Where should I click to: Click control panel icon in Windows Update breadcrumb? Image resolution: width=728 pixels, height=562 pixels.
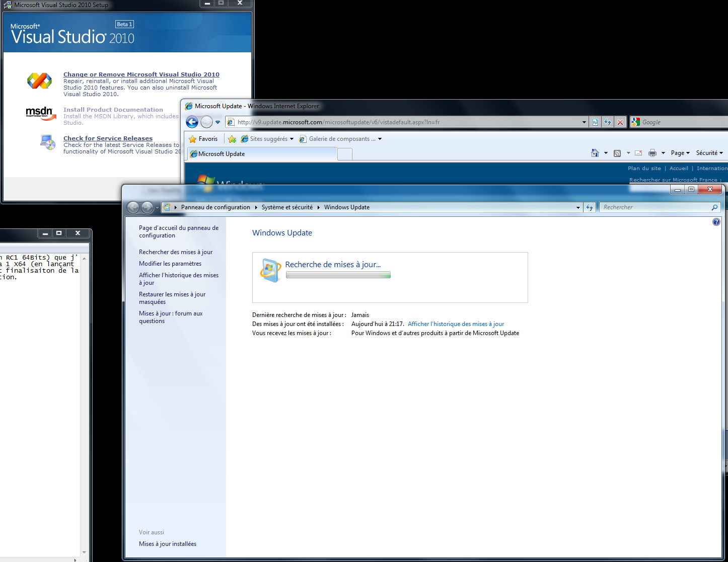166,207
